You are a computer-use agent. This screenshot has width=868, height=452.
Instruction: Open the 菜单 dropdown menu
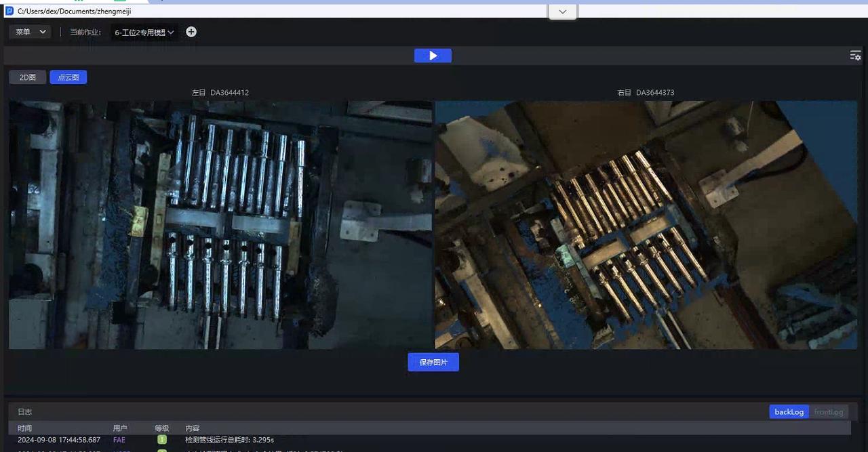coord(31,32)
